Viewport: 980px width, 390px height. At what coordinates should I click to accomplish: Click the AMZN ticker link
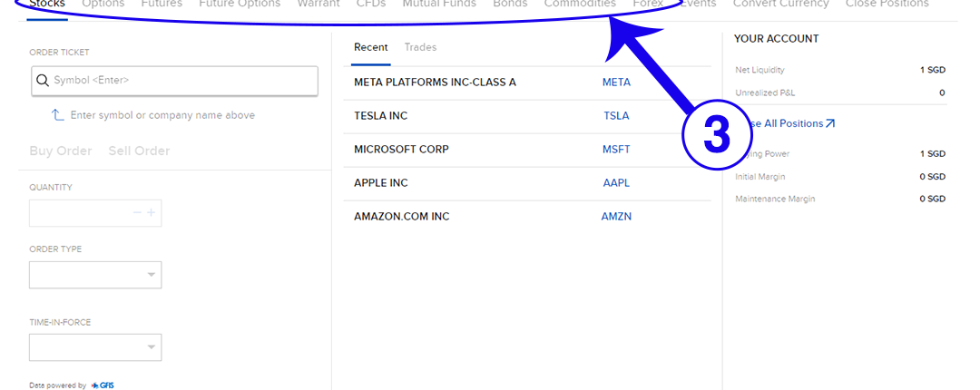tap(616, 217)
